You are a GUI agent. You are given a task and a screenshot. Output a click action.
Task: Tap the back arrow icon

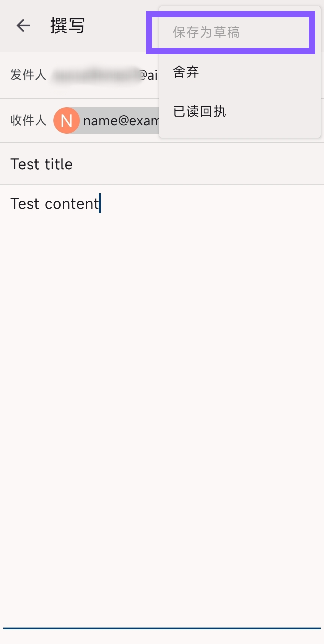click(x=23, y=25)
